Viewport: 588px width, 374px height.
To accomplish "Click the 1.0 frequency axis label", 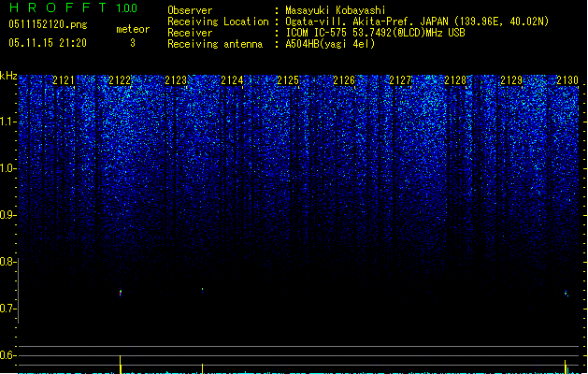I will coord(7,168).
